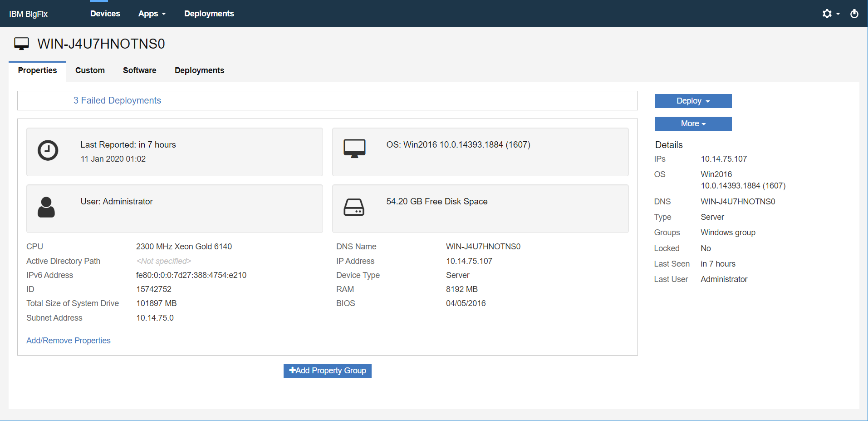Click the User: Administrator text
868x421 pixels.
coord(117,201)
